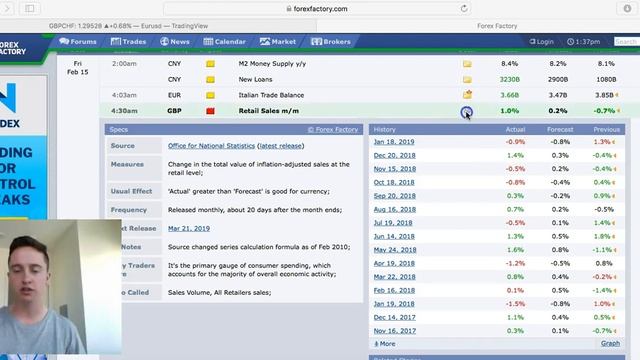The width and height of the screenshot is (640, 360).
Task: Open Jul 19, 2018 history entry
Action: click(393, 223)
